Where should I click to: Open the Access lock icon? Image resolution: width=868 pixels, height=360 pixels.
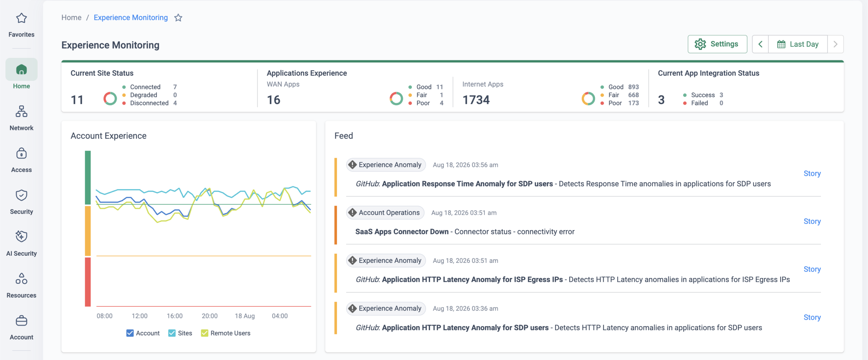pyautogui.click(x=21, y=153)
